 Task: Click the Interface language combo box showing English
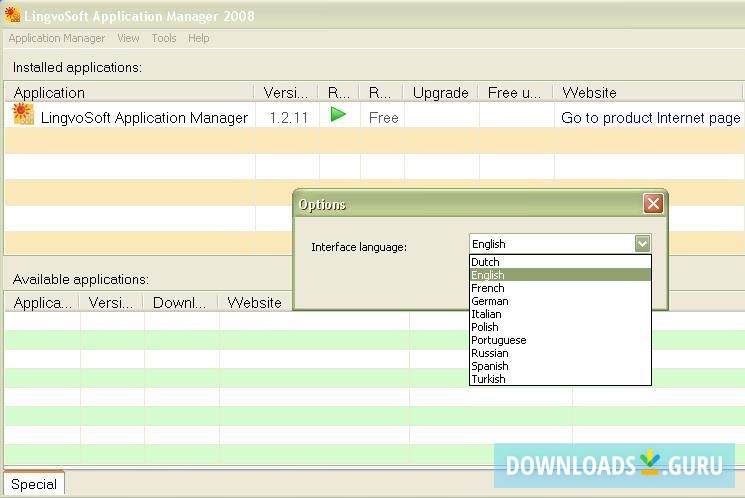click(x=560, y=244)
